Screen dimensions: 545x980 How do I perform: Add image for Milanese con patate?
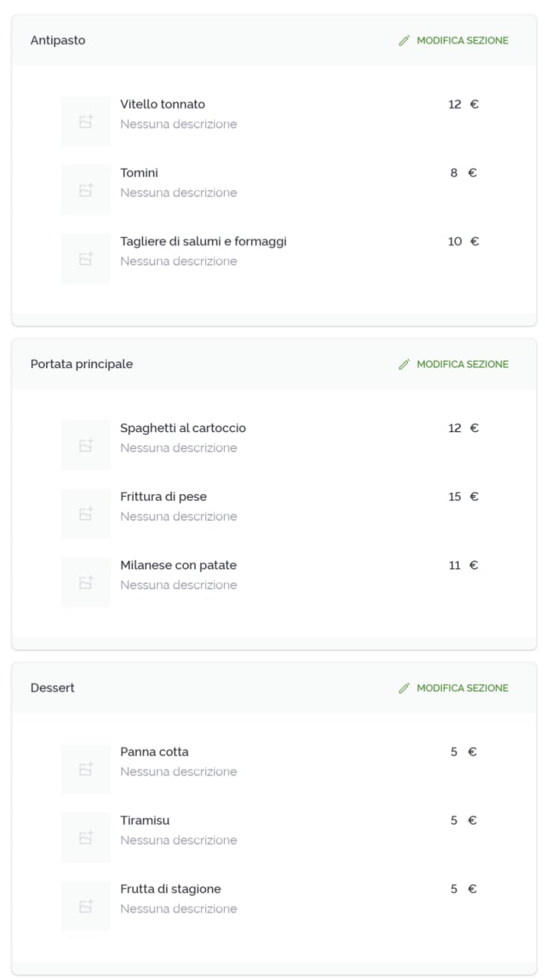85,582
